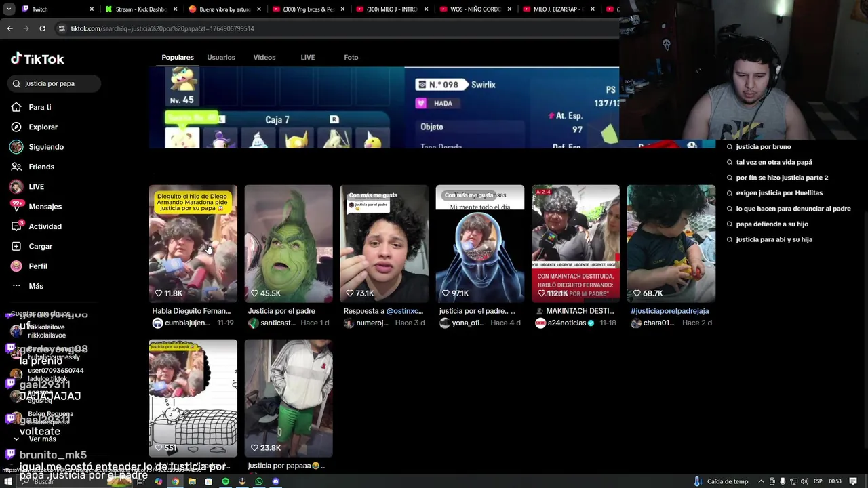Visit santicast... author profile
The width and height of the screenshot is (868, 488).
point(272,323)
